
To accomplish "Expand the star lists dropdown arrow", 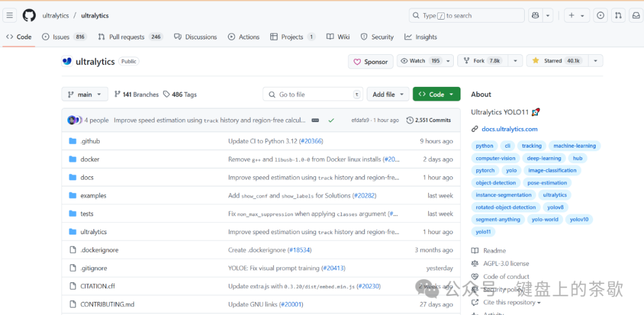I will pyautogui.click(x=596, y=61).
